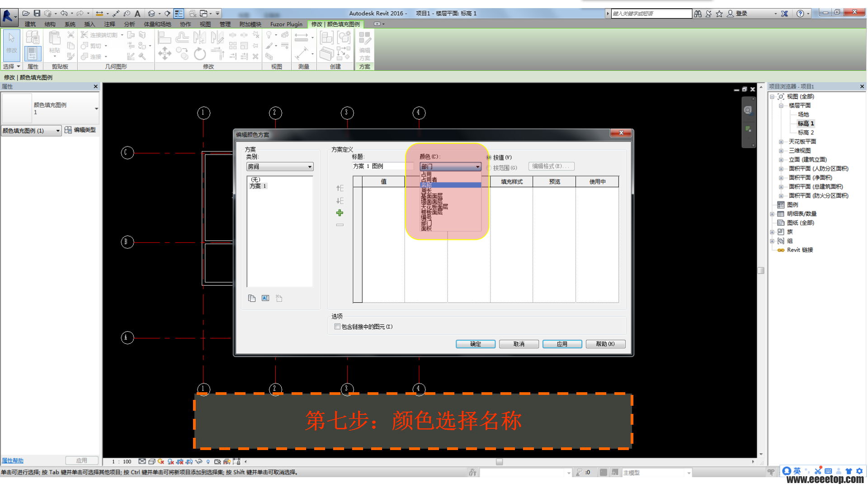Click the 取消 button in the dialog
Screen dimensions: 868x488
click(x=519, y=344)
